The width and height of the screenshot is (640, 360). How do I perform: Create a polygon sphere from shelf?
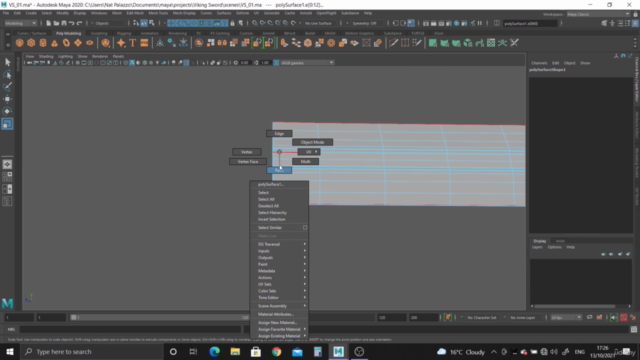tap(19, 43)
